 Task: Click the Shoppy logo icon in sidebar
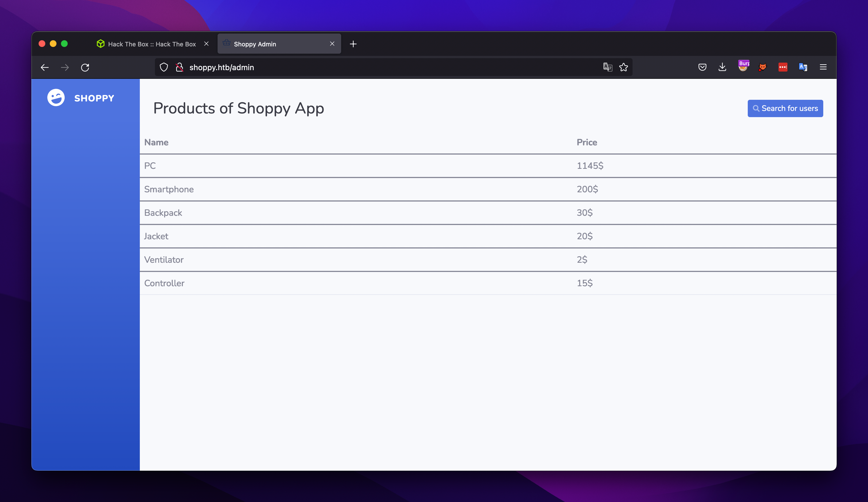[56, 98]
